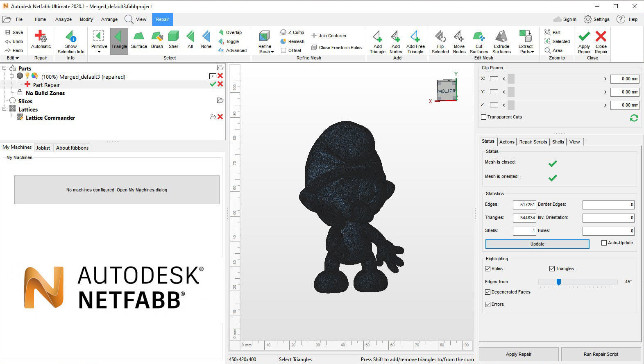The height and width of the screenshot is (364, 644).
Task: Switch to Arrange ribbon tab
Action: 109,19
